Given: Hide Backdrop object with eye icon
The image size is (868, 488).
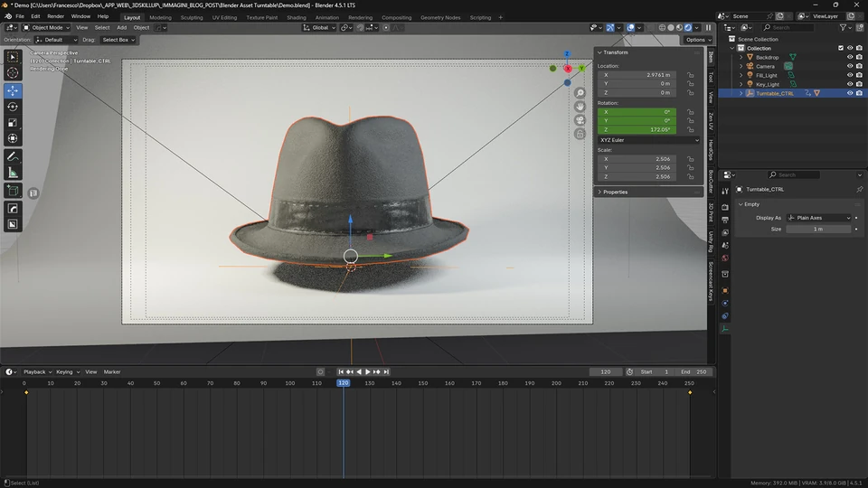Looking at the screenshot, I should coord(850,57).
